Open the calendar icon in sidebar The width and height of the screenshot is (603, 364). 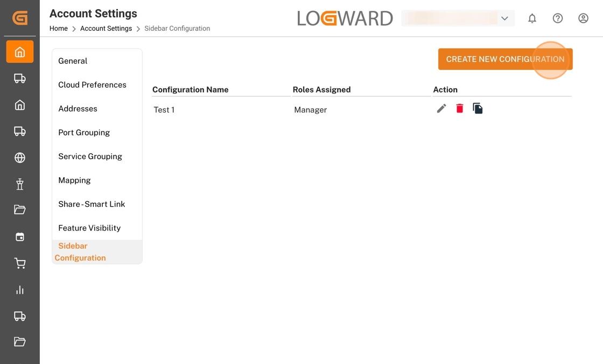(x=19, y=237)
